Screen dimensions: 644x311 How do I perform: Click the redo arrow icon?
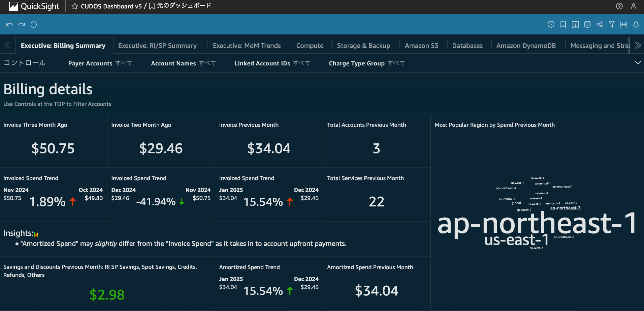[22, 24]
